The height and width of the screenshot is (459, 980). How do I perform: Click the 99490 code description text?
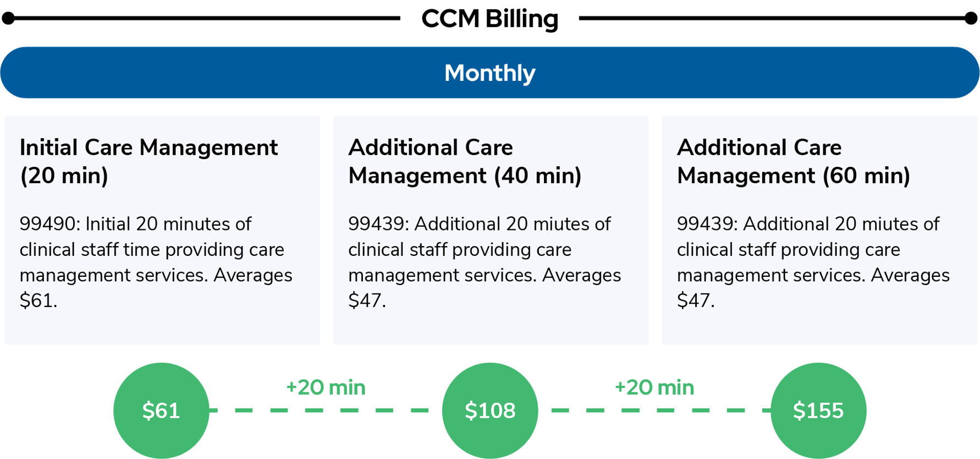click(x=156, y=249)
